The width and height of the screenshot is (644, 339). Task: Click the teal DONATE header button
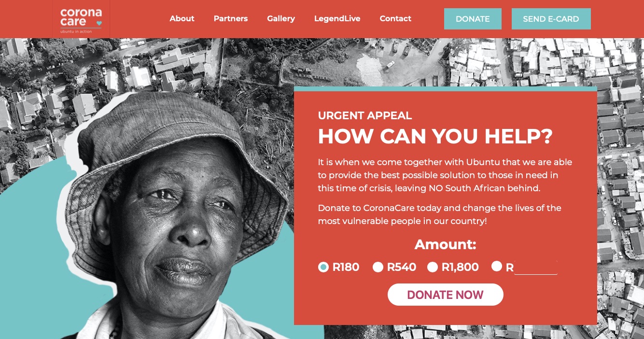click(x=473, y=19)
